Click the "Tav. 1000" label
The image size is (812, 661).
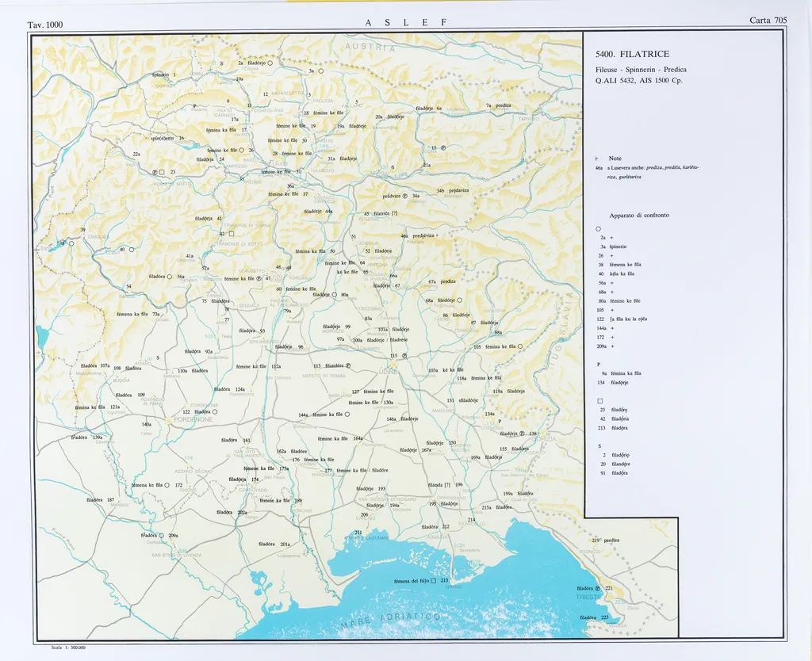point(44,25)
